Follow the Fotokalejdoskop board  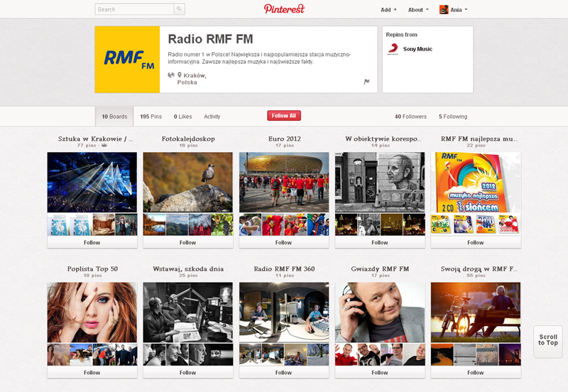187,242
